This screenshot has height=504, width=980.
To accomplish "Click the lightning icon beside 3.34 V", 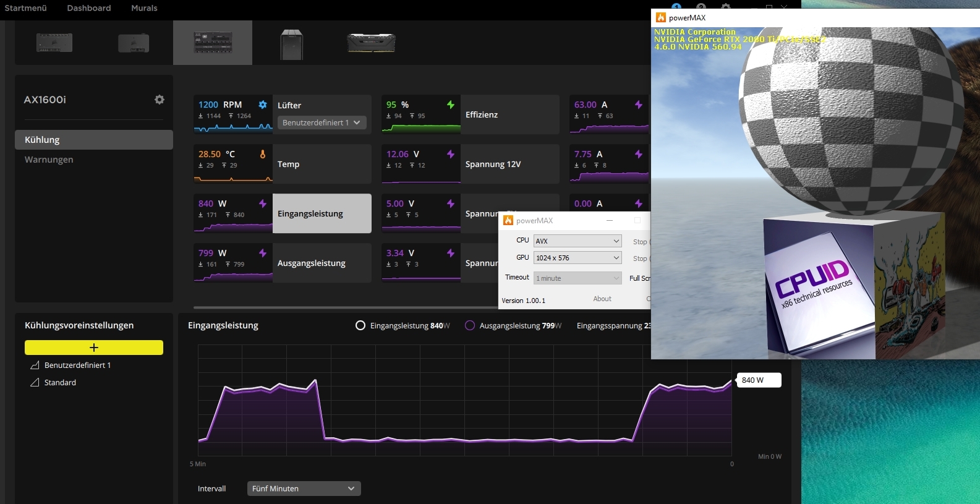I will click(x=451, y=253).
